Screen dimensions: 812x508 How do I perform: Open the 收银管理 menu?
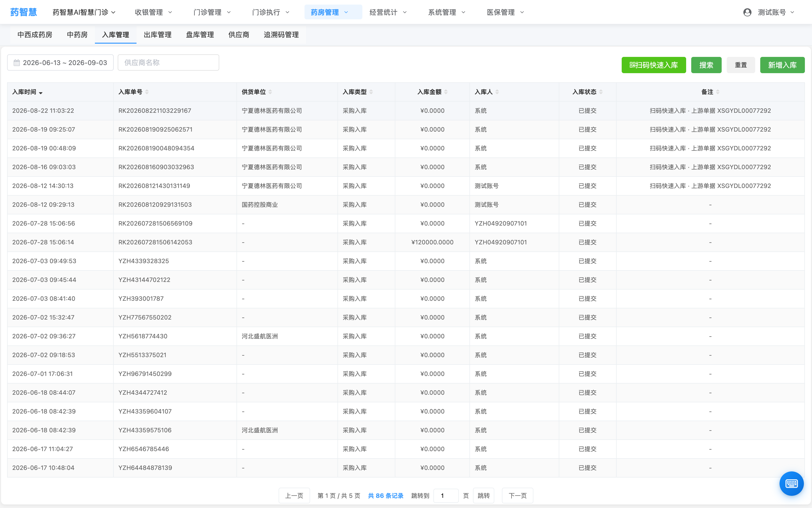coord(153,12)
